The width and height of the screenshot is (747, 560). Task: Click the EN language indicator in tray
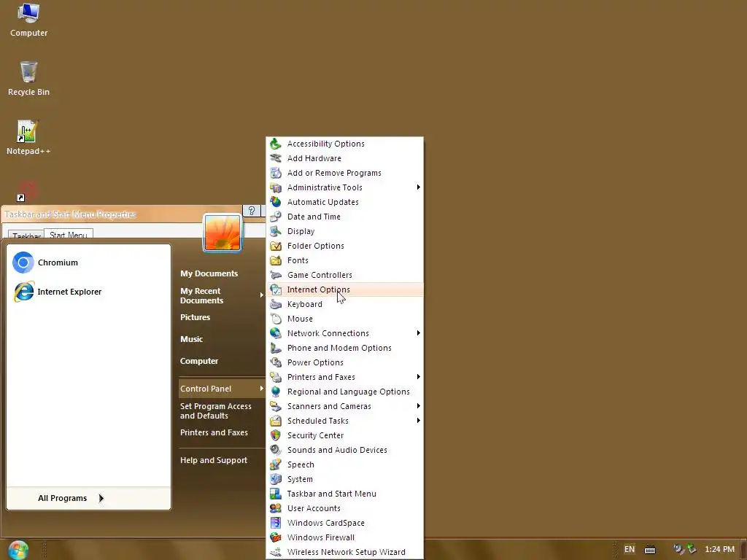pos(630,549)
